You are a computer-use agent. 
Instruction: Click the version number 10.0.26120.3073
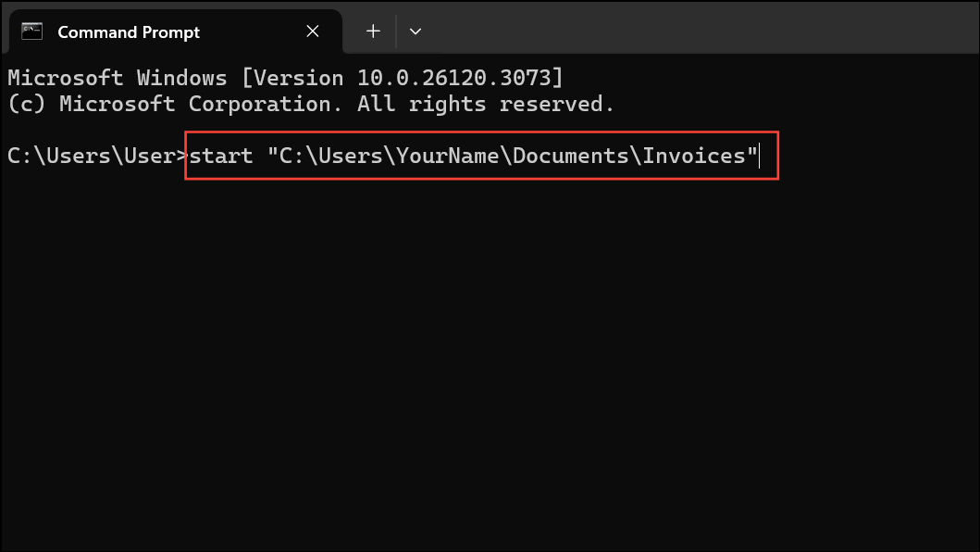(x=454, y=78)
